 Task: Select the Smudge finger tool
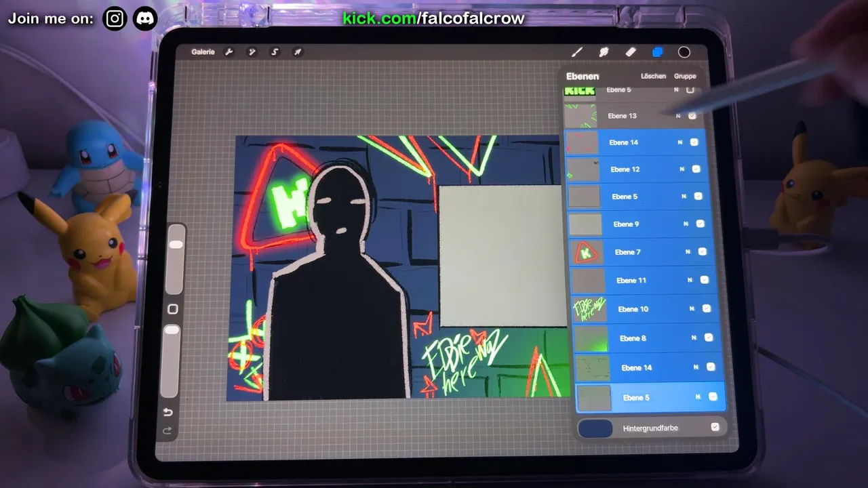(603, 52)
